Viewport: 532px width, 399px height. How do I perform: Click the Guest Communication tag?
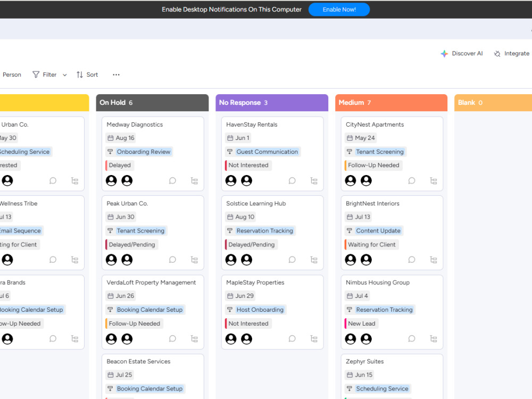tap(267, 152)
